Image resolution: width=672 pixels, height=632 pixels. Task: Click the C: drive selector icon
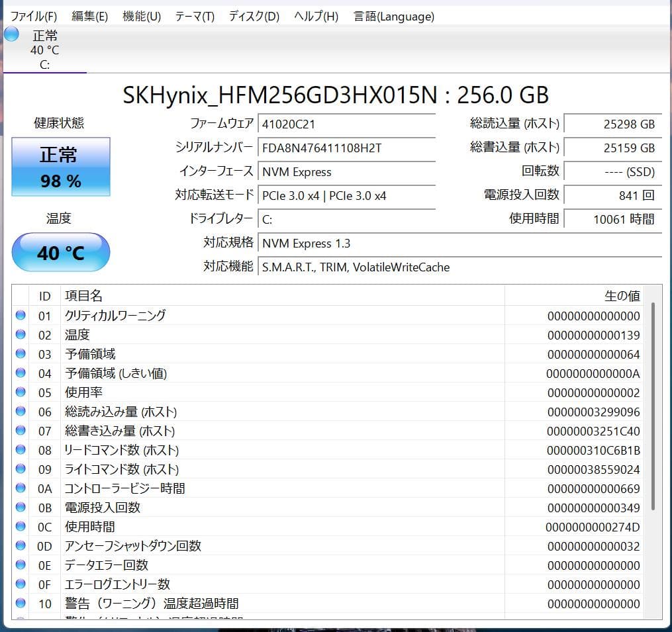[11, 34]
